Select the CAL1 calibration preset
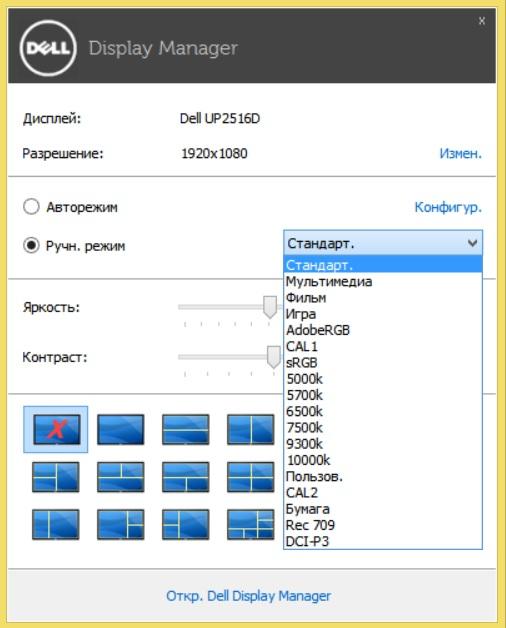This screenshot has width=506, height=628. (x=383, y=346)
